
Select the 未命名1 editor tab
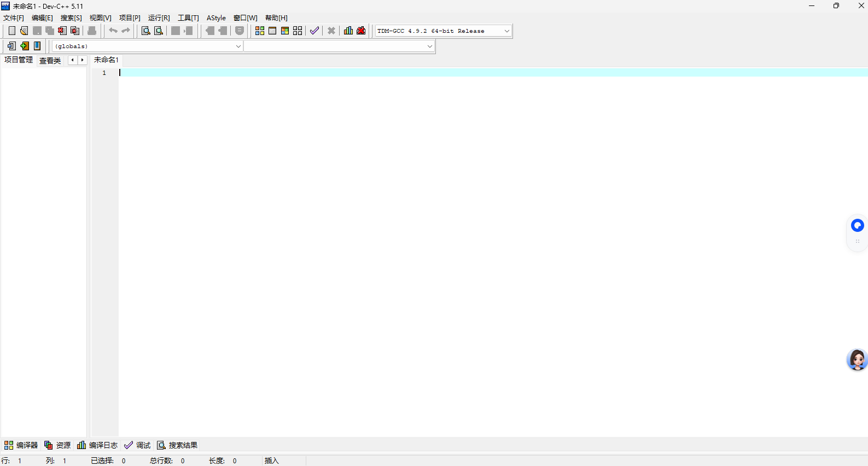106,60
